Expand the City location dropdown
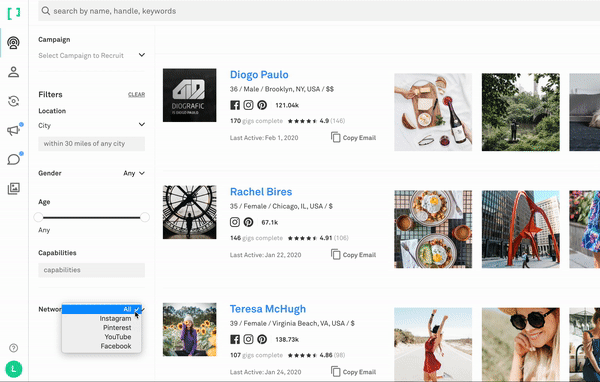This screenshot has height=382, width=600. [x=91, y=125]
